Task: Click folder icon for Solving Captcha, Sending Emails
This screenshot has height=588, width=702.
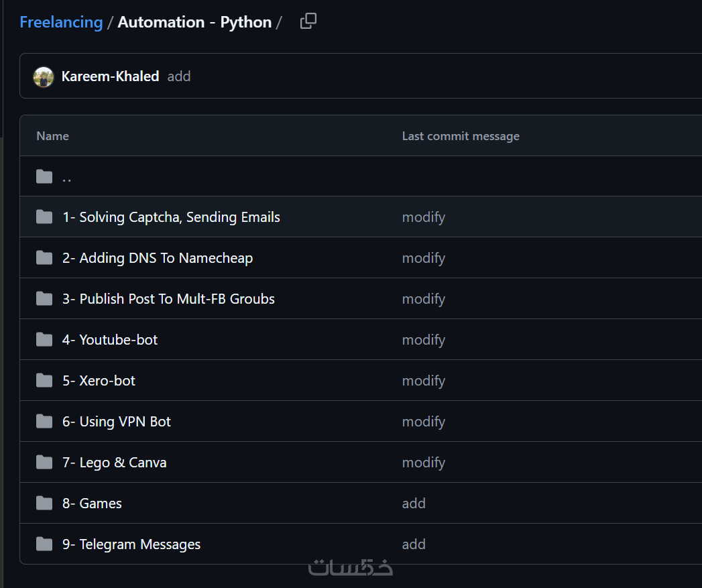Action: coord(44,217)
